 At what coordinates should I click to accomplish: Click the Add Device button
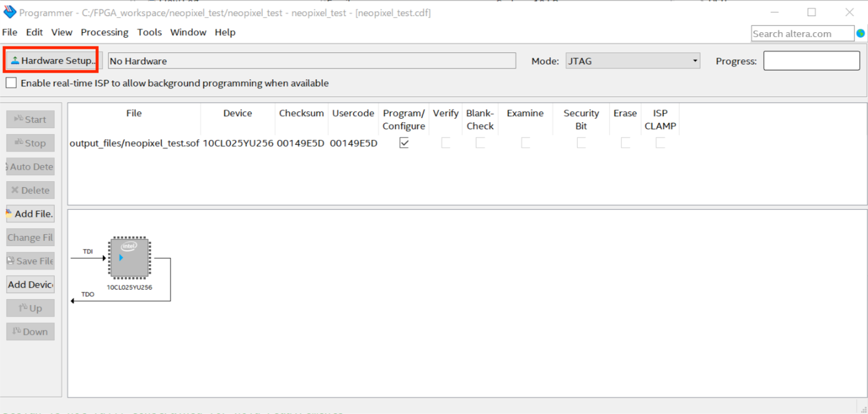[x=30, y=285]
